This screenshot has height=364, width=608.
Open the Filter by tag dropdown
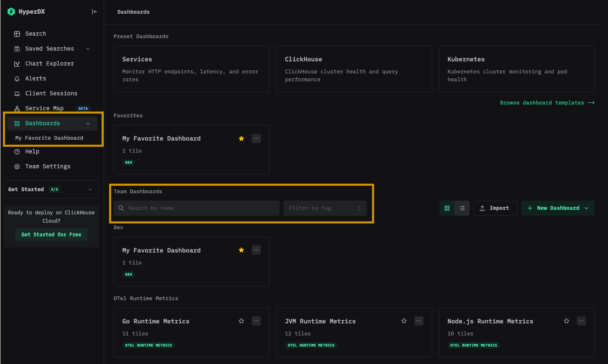point(325,208)
